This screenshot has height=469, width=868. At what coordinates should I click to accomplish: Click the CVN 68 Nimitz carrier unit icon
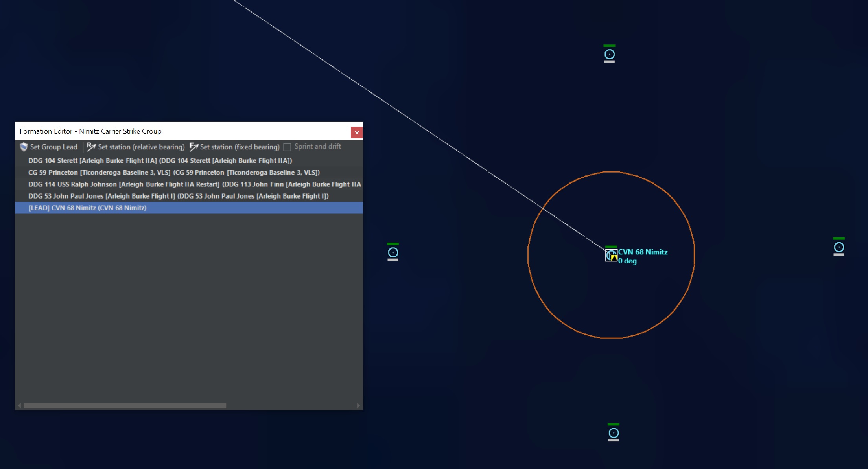611,255
